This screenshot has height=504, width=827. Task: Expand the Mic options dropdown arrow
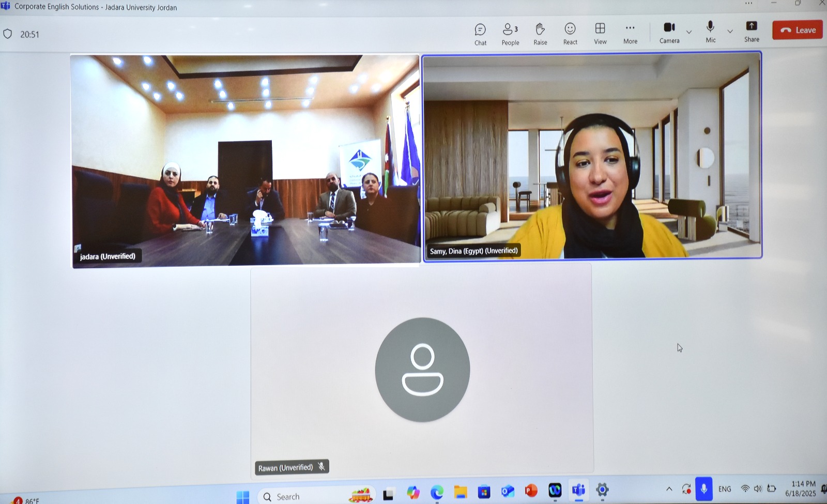pos(730,32)
